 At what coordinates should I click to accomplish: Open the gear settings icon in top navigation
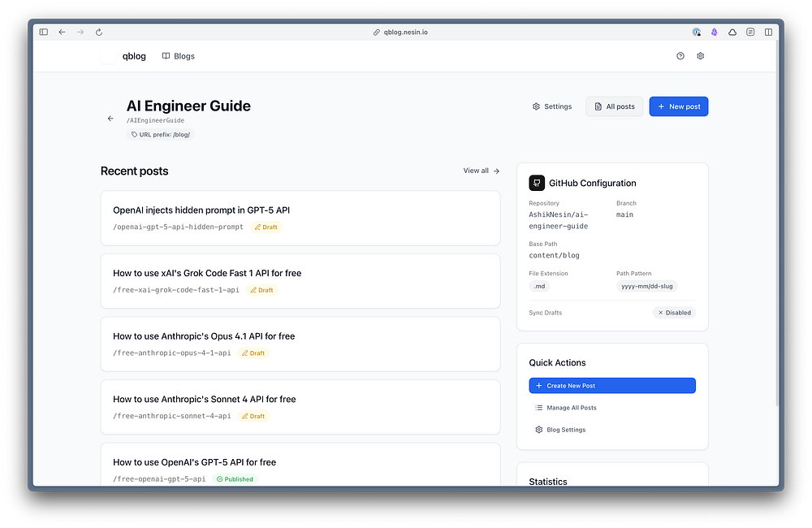tap(700, 56)
